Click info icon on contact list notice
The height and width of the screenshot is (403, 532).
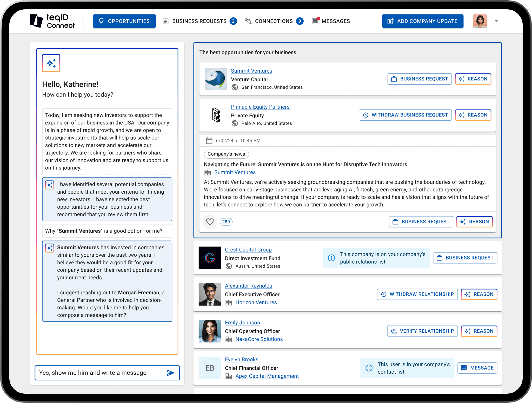point(369,368)
